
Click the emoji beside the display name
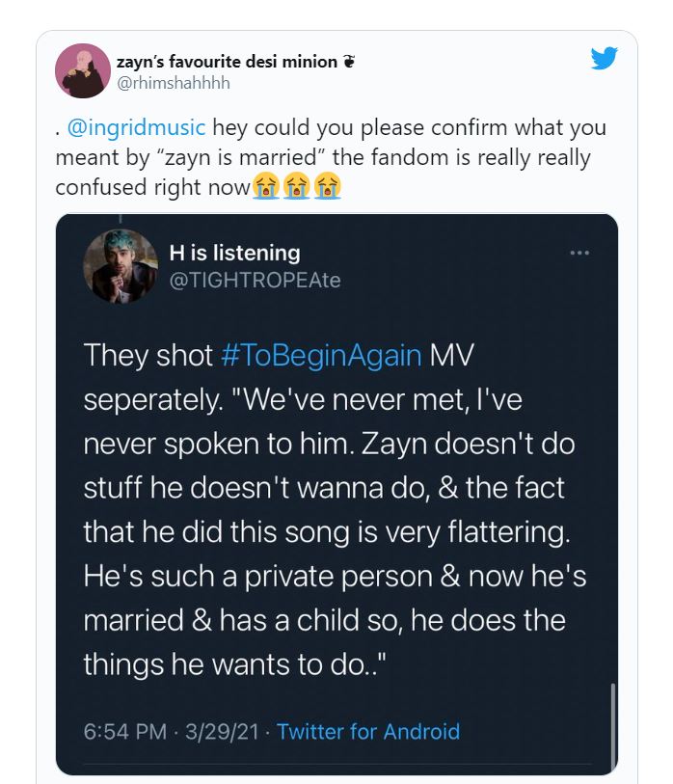tap(350, 62)
